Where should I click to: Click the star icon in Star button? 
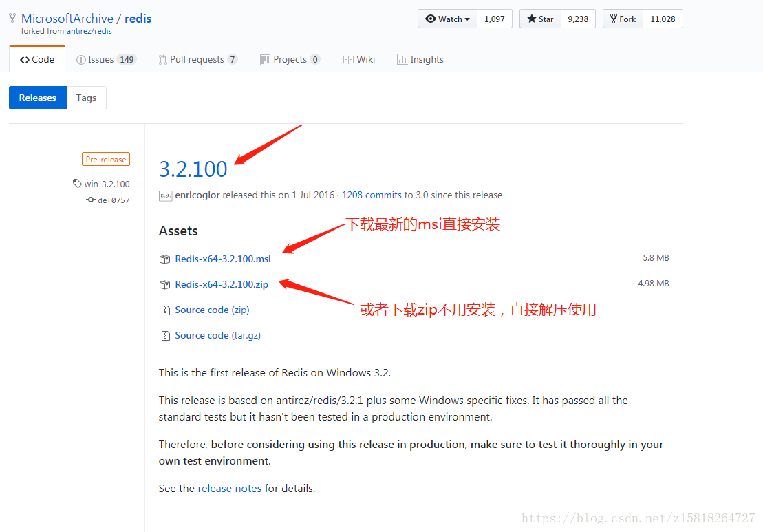tap(531, 19)
